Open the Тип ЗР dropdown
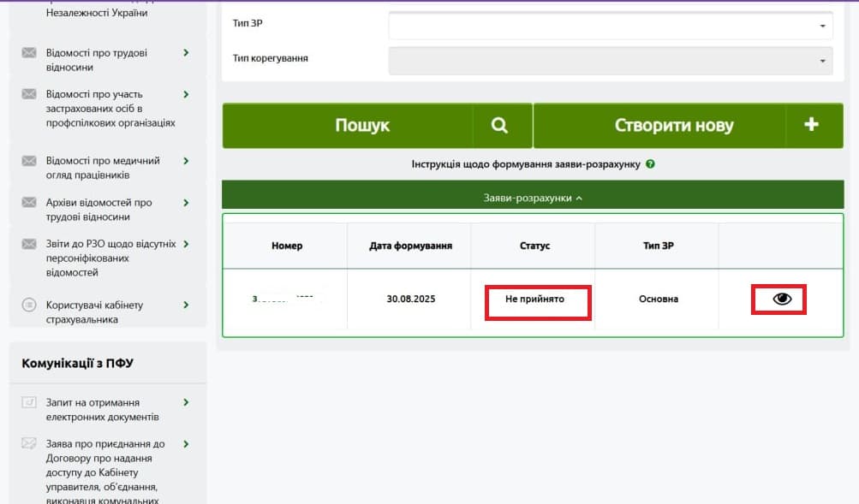859x504 pixels. (611, 25)
